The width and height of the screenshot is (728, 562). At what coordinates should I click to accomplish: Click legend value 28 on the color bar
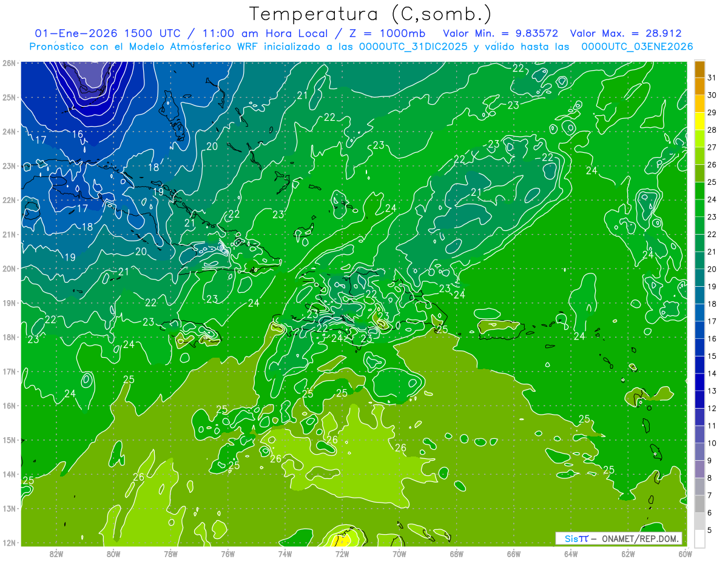coord(712,130)
